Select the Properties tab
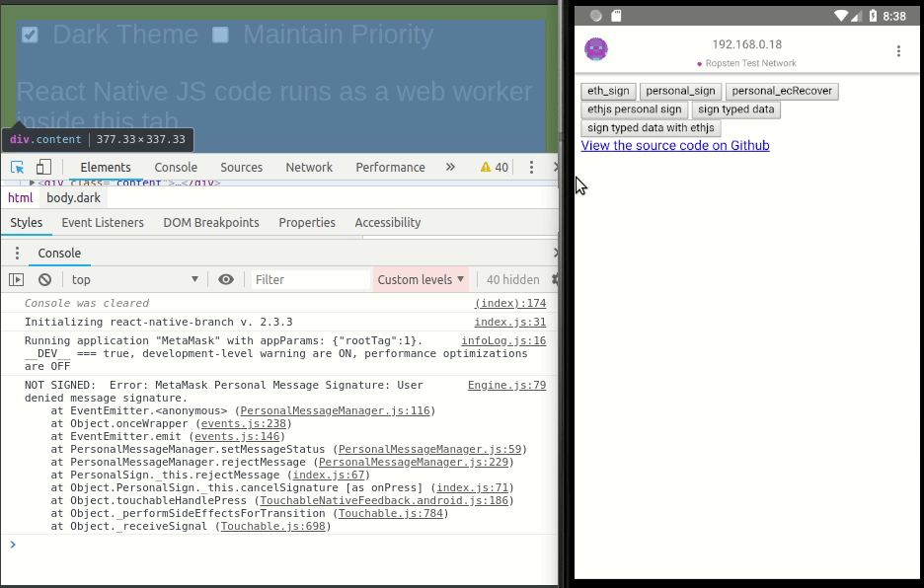Image resolution: width=924 pixels, height=588 pixels. coord(307,223)
